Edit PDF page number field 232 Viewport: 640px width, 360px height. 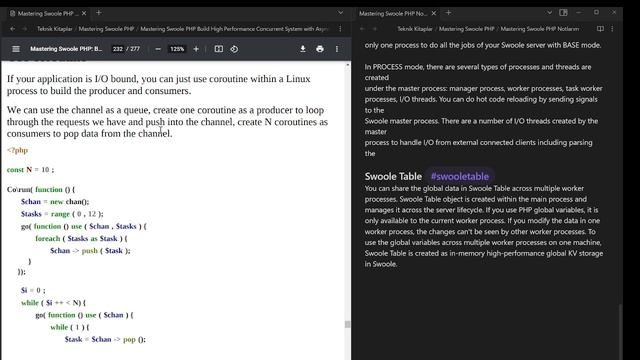(118, 49)
